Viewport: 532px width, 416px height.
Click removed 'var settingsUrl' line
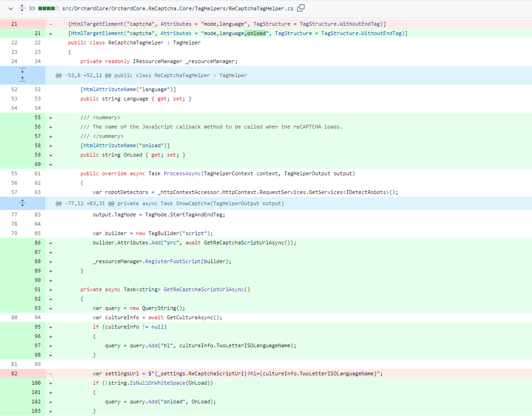238,373
